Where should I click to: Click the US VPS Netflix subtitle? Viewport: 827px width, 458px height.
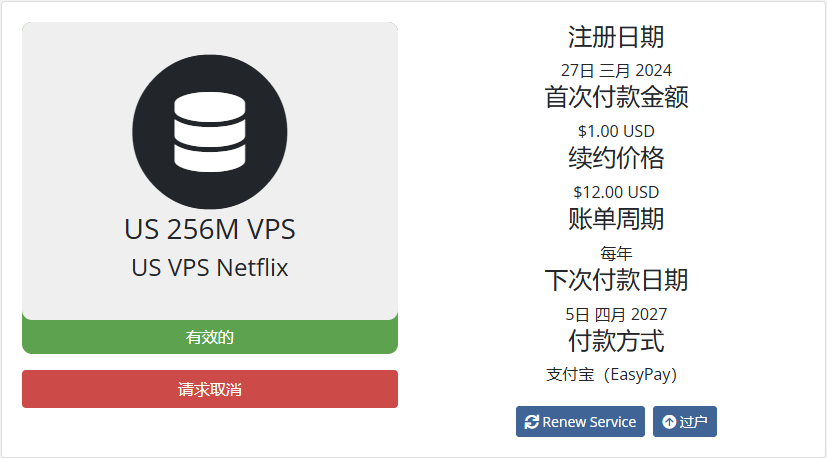(x=210, y=267)
